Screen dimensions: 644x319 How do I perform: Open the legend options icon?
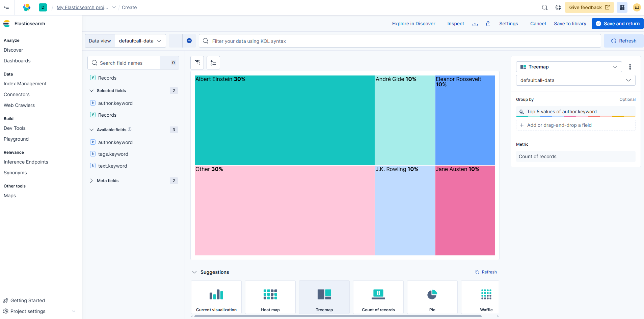(213, 63)
